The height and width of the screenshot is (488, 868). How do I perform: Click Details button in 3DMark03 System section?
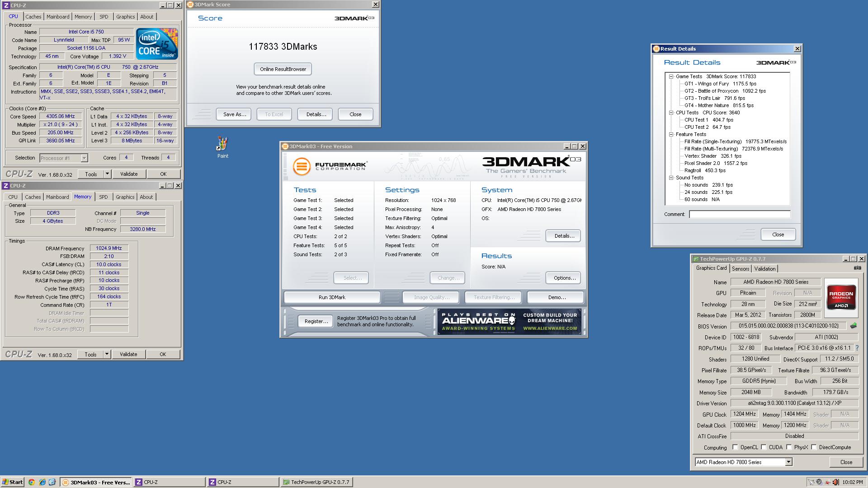pos(564,236)
